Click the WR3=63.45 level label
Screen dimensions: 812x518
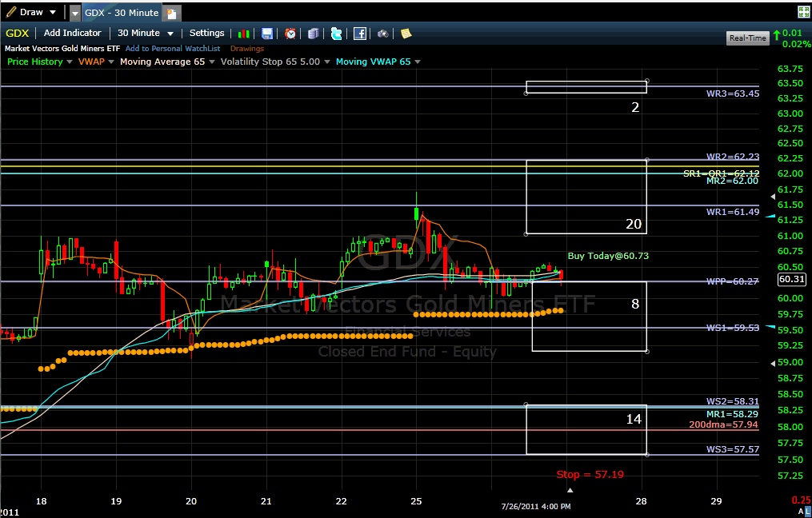point(733,94)
